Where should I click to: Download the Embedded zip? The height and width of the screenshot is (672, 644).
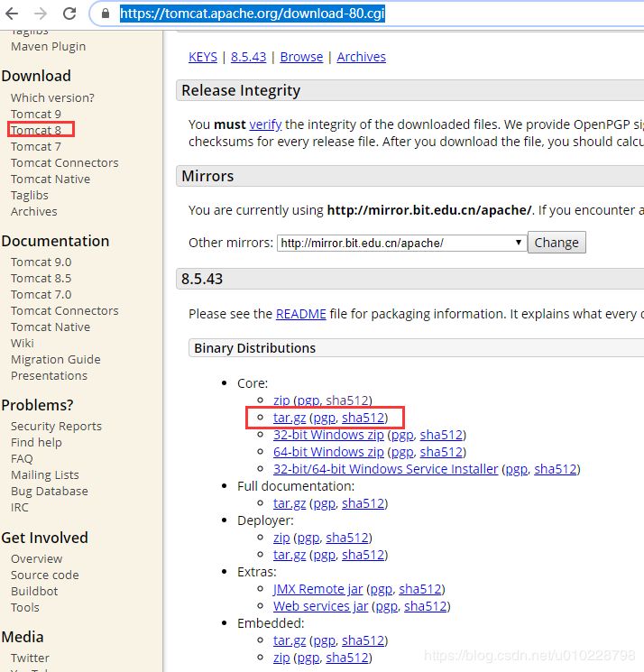tap(281, 658)
